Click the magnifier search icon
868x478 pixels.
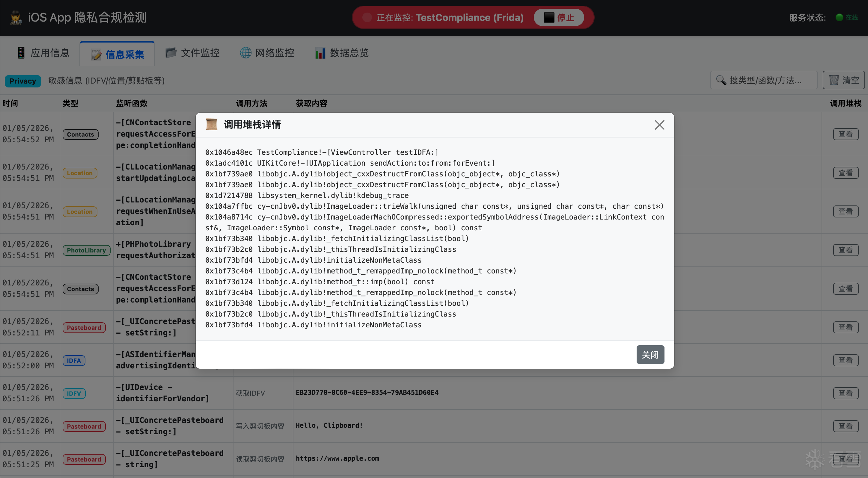pos(721,80)
